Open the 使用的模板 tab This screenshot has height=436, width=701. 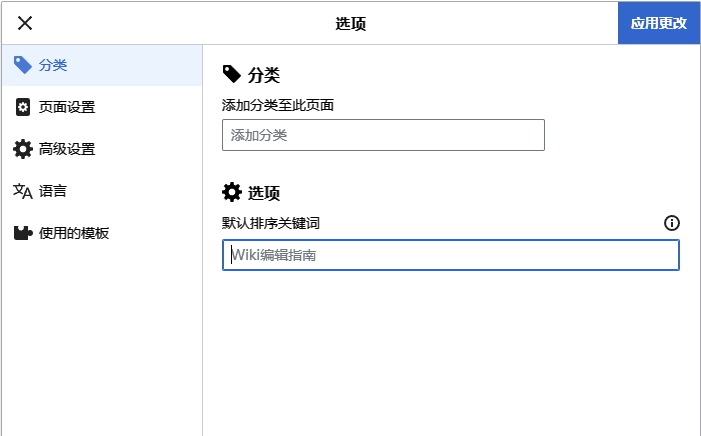click(x=74, y=233)
